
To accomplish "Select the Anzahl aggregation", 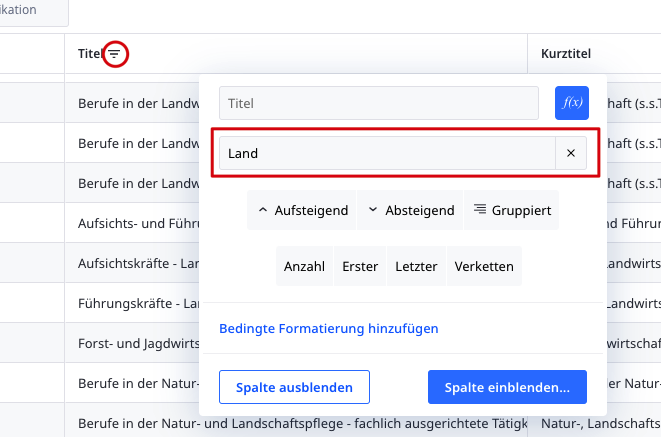I will pos(304,266).
